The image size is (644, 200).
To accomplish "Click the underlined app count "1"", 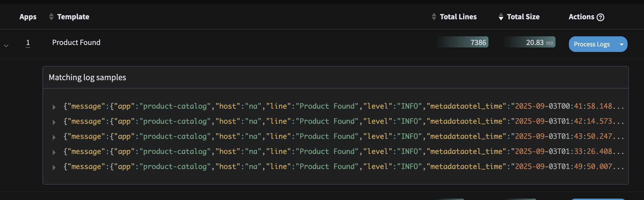I will 28,43.
